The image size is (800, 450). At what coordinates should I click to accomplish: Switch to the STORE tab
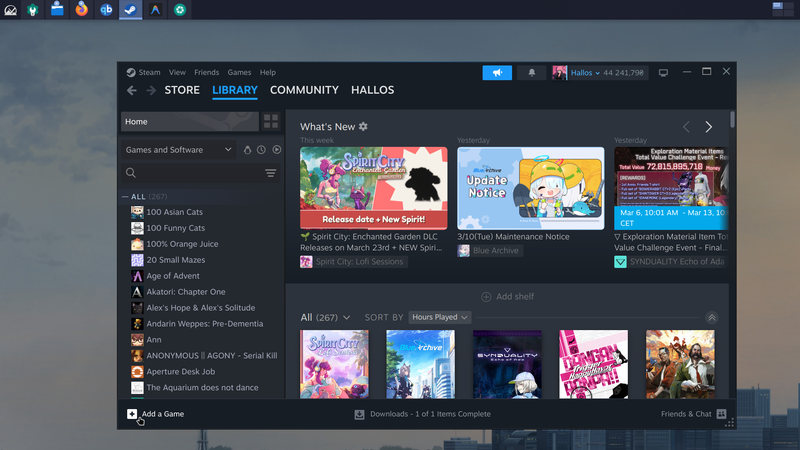(182, 90)
